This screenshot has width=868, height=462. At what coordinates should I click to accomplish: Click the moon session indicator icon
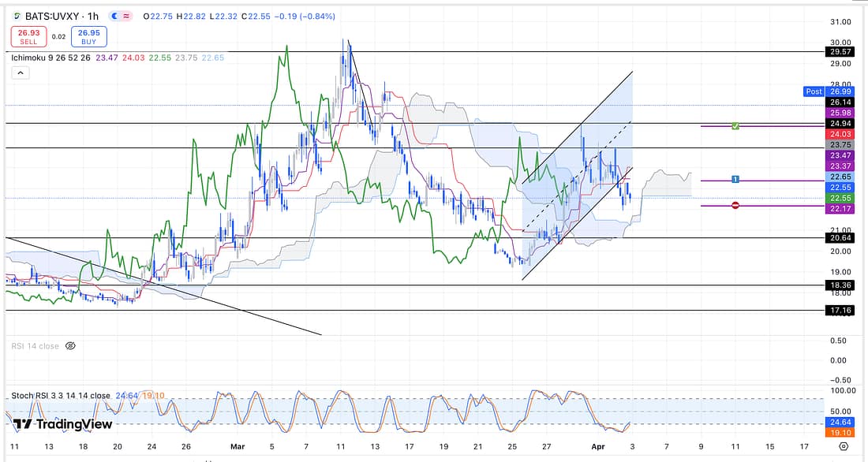point(117,16)
